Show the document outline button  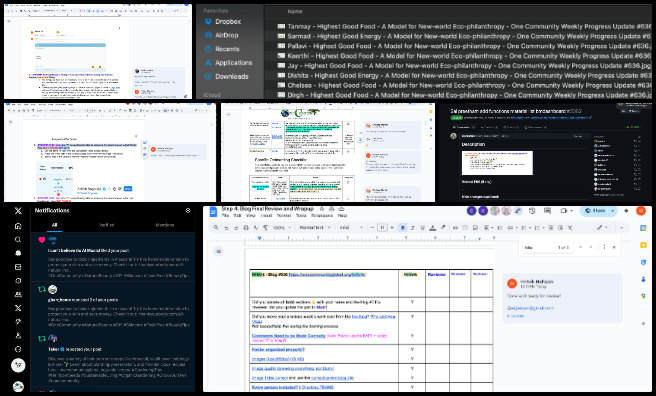[x=218, y=251]
